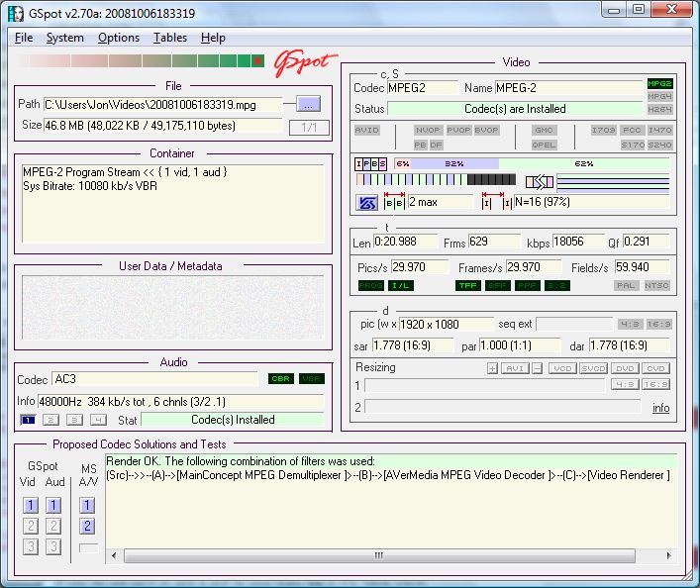Click the GSpot app icon in title bar

click(x=16, y=14)
